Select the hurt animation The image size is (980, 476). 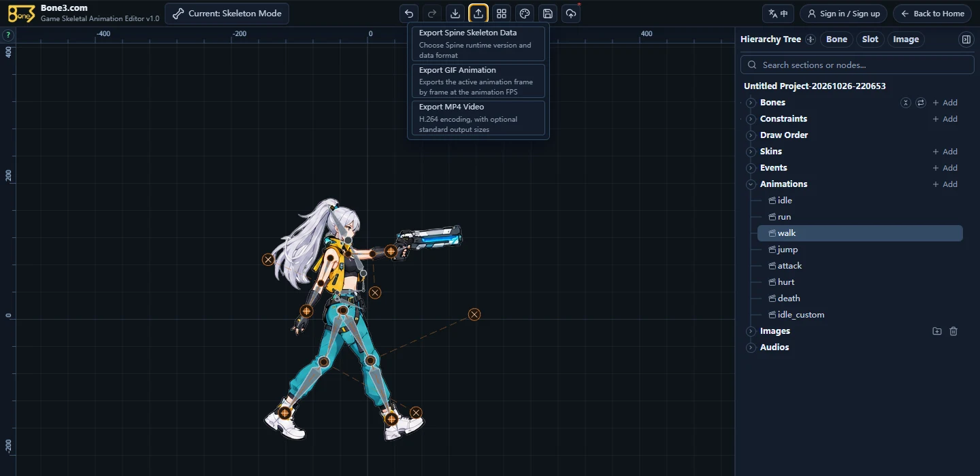click(860, 282)
